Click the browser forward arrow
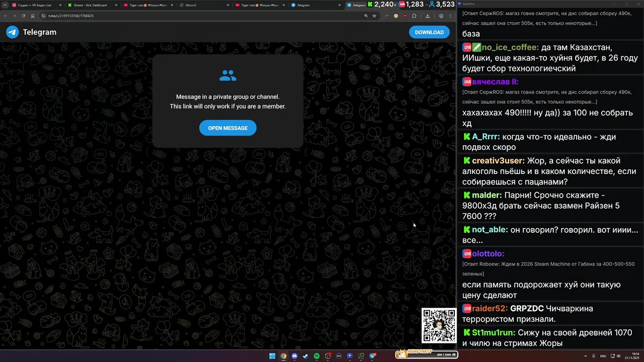This screenshot has height=362, width=644. [14, 16]
